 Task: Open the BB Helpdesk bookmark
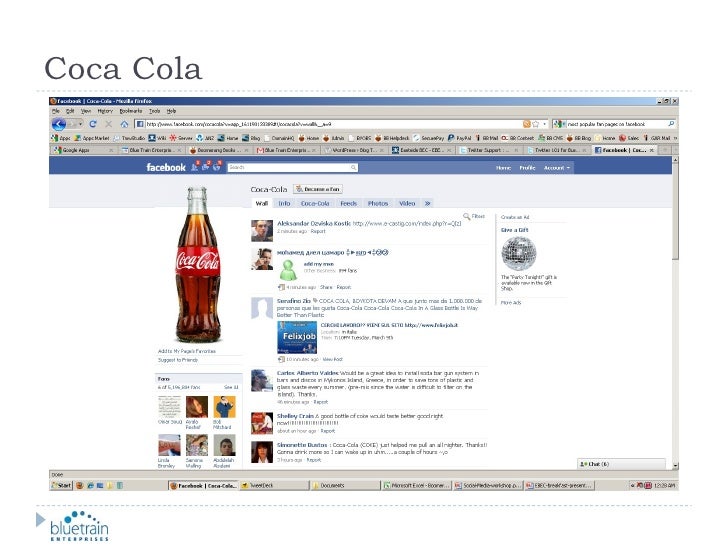392,138
